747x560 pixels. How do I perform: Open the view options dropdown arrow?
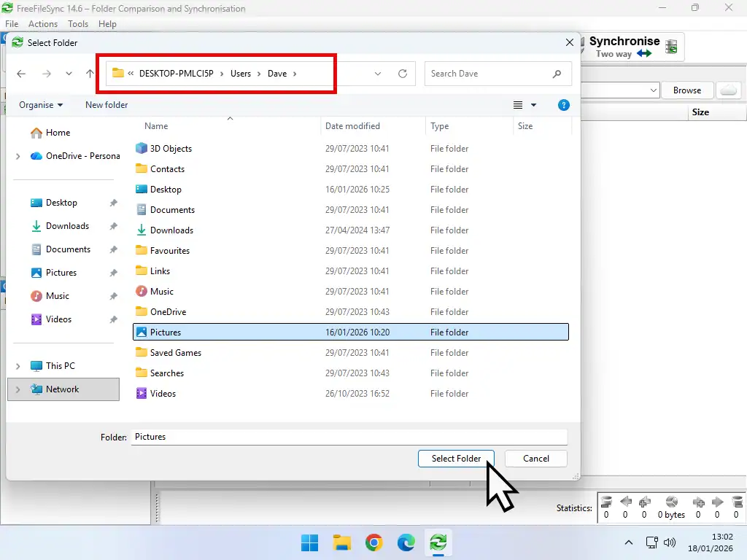pos(533,105)
